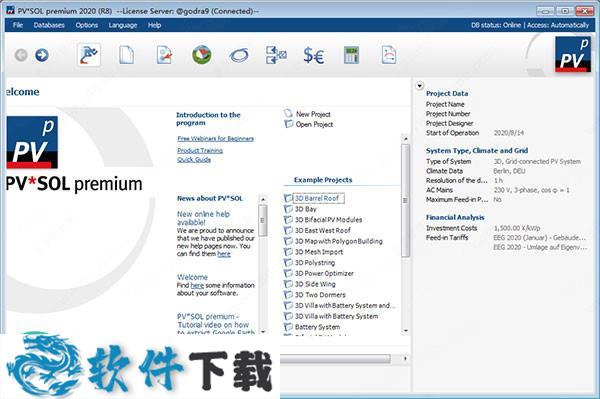Open Free Webinars for Beginners link
The width and height of the screenshot is (600, 399).
coord(215,138)
